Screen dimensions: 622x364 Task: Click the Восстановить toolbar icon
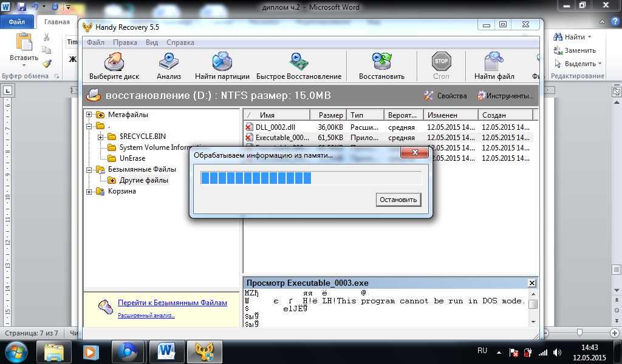[x=381, y=62]
